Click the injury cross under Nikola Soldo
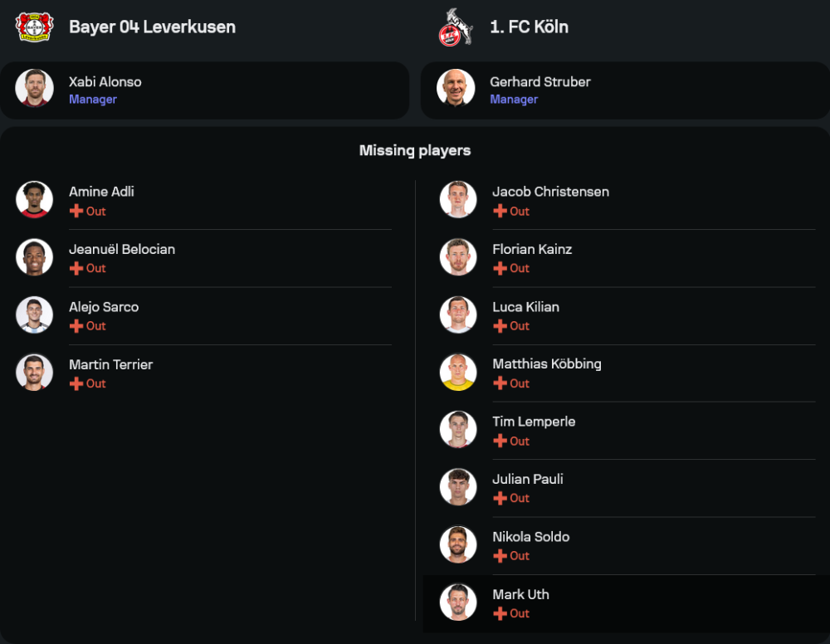The width and height of the screenshot is (830, 644). [x=500, y=556]
